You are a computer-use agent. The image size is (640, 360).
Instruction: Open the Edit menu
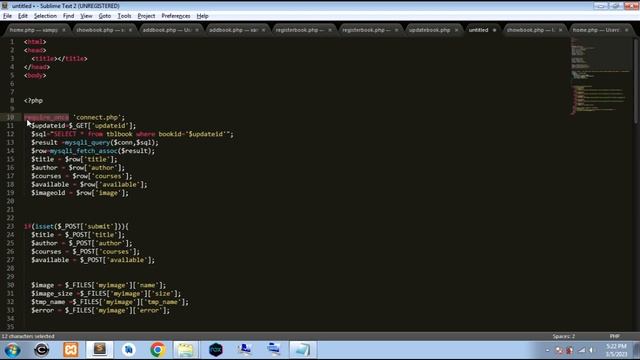point(23,16)
